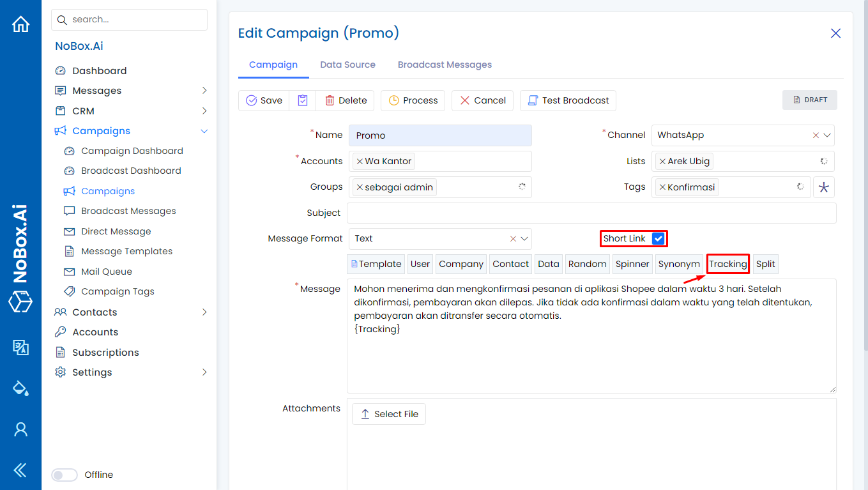
Task: Click the clipboard check icon beside Save
Action: point(303,100)
